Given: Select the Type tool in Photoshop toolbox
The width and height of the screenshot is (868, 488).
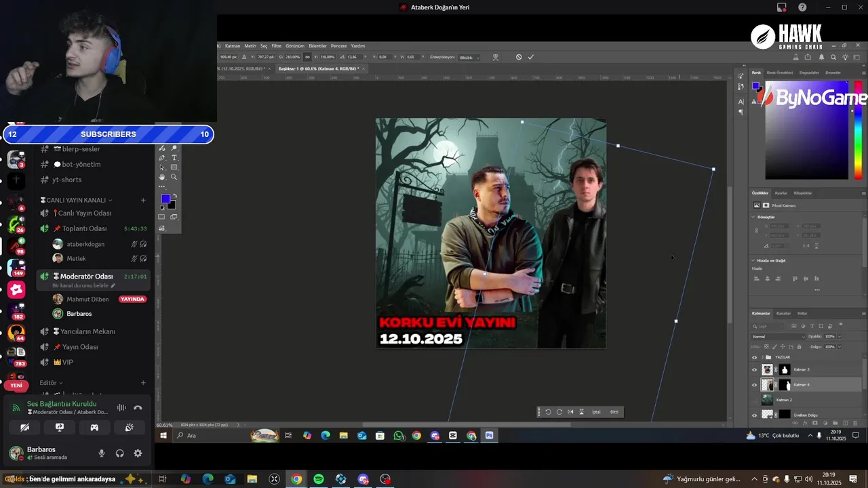Looking at the screenshot, I should point(174,158).
